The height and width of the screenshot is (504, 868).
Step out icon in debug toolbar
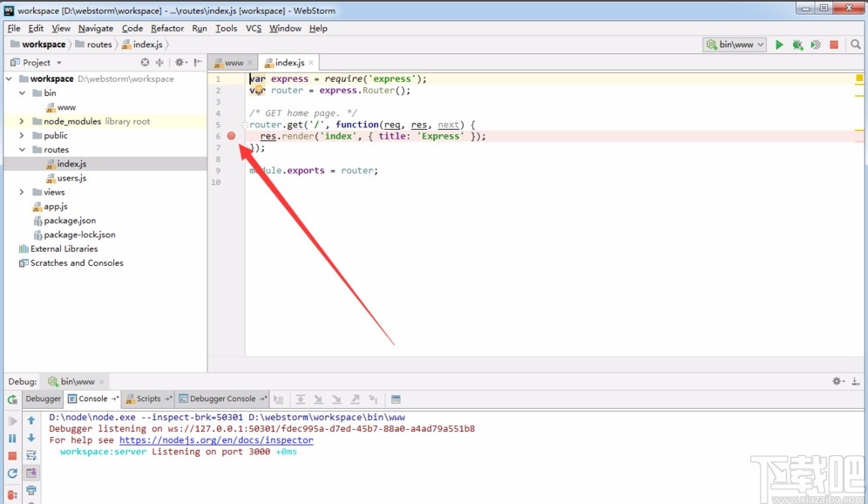pos(356,398)
